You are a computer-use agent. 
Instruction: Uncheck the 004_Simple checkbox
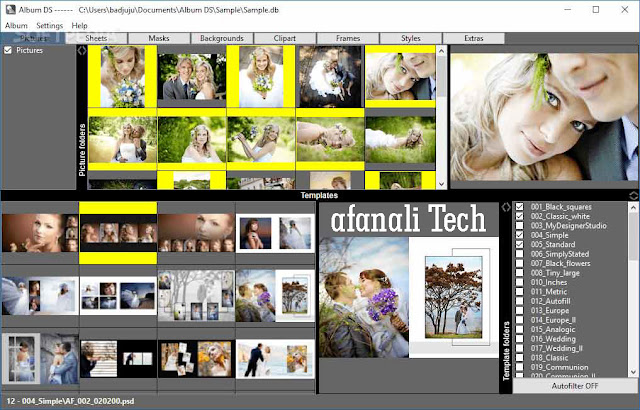point(519,235)
